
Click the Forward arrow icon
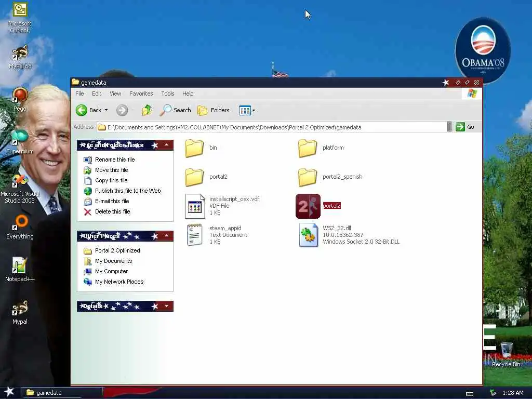point(122,110)
